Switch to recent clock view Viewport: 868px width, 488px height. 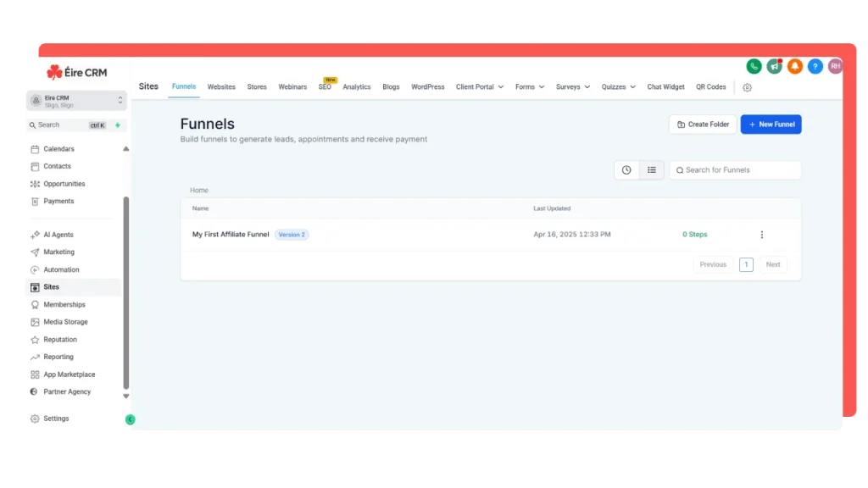click(626, 169)
